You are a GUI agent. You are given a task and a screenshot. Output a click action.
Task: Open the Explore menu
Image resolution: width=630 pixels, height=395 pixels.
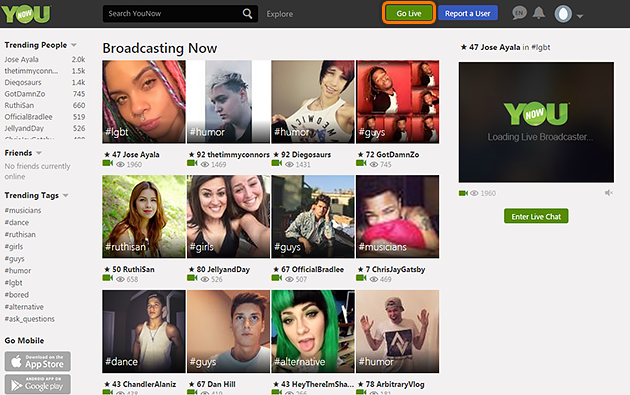click(x=280, y=14)
